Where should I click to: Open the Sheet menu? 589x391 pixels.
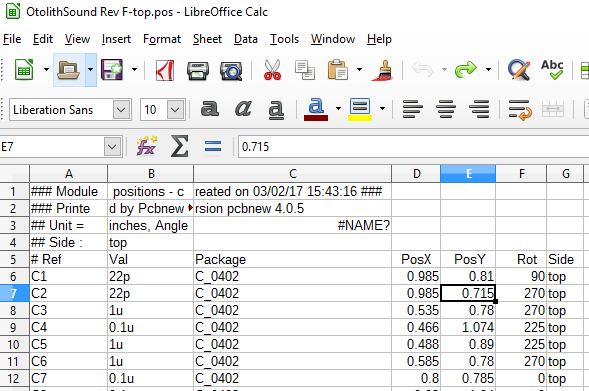pos(207,39)
